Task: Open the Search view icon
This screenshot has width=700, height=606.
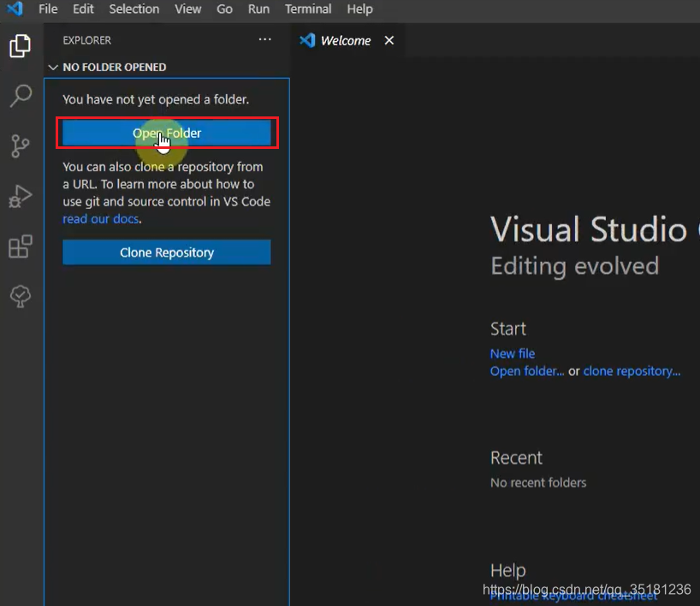Action: tap(21, 96)
